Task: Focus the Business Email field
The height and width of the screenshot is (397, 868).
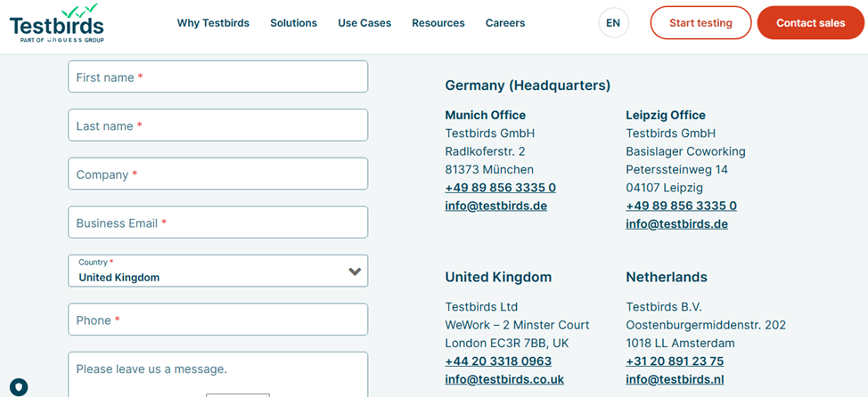Action: click(x=218, y=223)
